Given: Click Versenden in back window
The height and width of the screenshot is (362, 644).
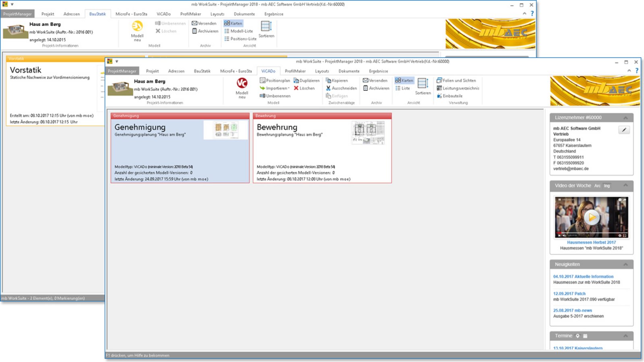Looking at the screenshot, I should (204, 23).
